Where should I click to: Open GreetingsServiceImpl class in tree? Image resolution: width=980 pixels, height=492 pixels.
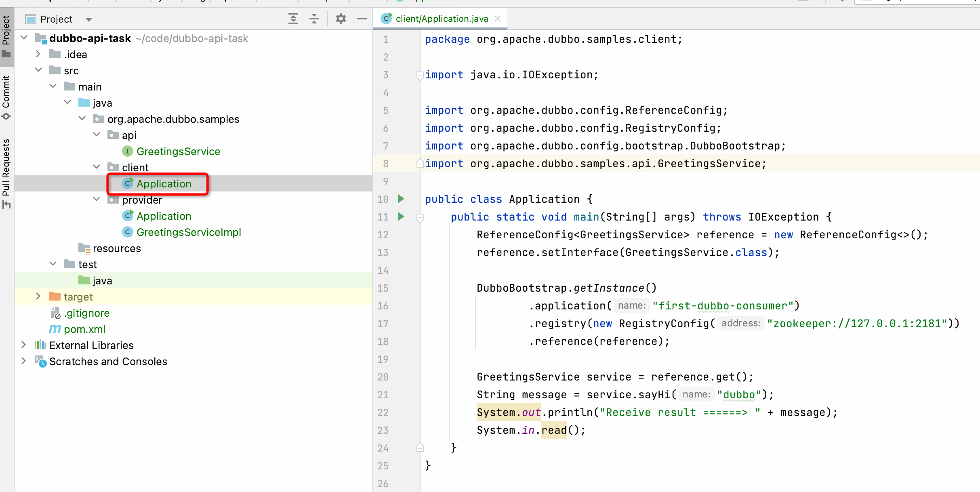(188, 232)
